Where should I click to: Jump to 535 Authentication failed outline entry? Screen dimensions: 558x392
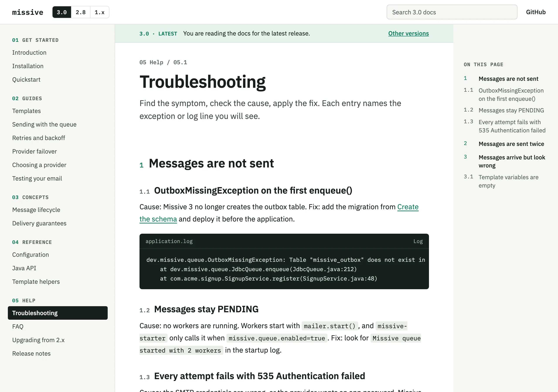click(512, 126)
